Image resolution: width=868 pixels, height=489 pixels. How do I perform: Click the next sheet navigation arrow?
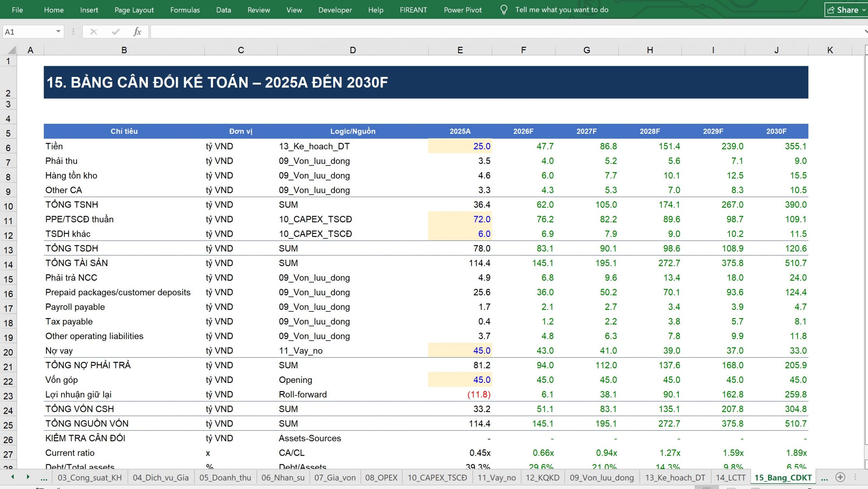pyautogui.click(x=28, y=477)
